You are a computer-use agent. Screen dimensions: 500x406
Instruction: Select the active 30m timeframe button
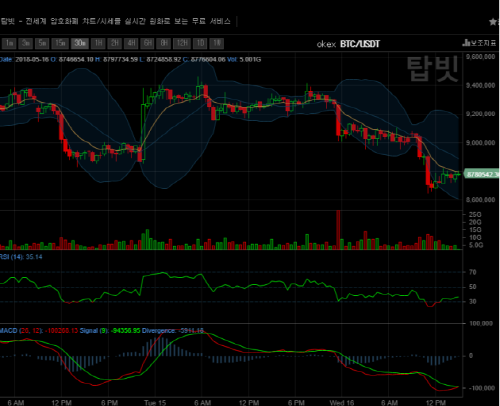80,43
